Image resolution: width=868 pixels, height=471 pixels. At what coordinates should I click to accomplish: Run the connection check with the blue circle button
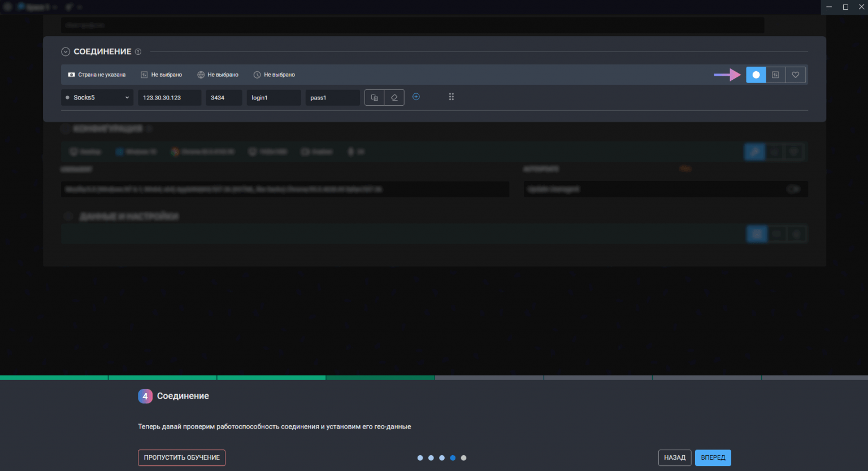756,75
